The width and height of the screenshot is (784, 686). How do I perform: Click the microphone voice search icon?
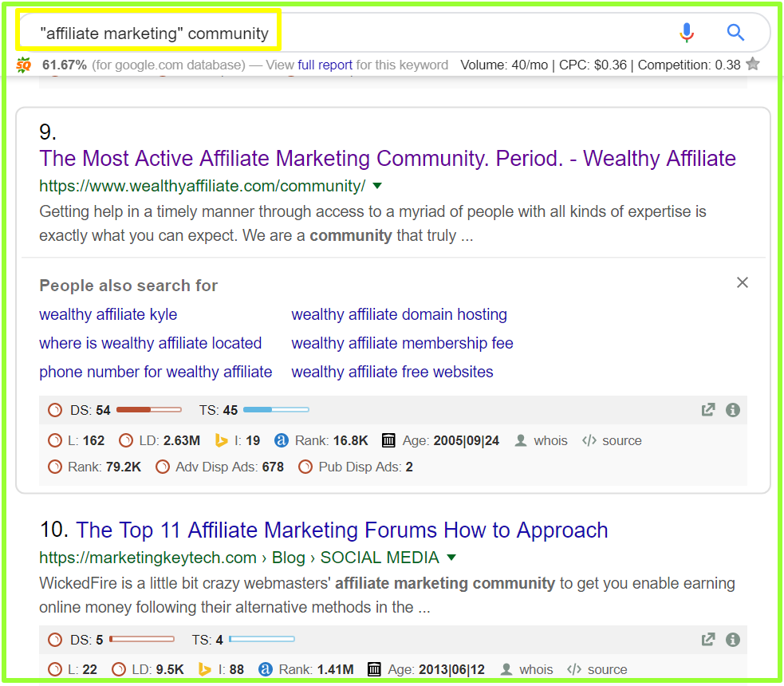point(687,33)
